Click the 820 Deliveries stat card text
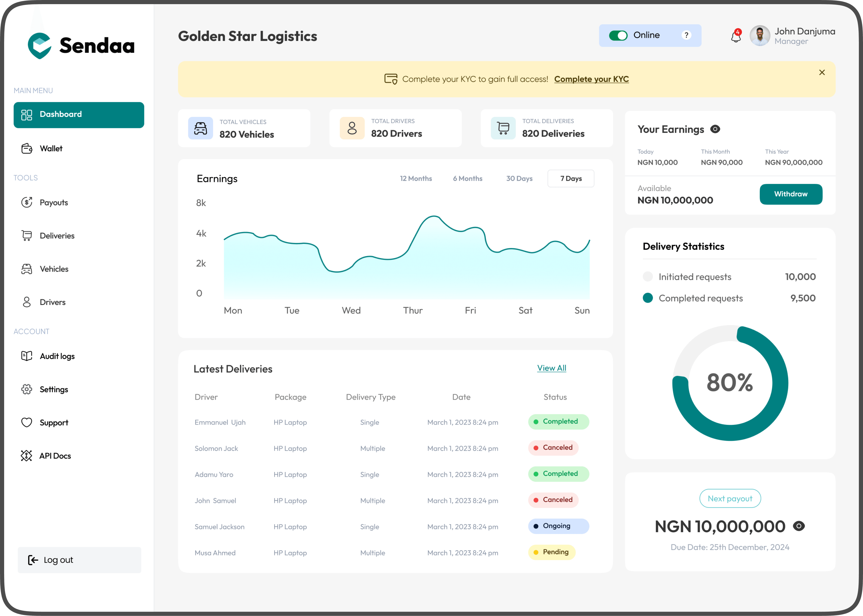The image size is (863, 616). click(x=553, y=133)
